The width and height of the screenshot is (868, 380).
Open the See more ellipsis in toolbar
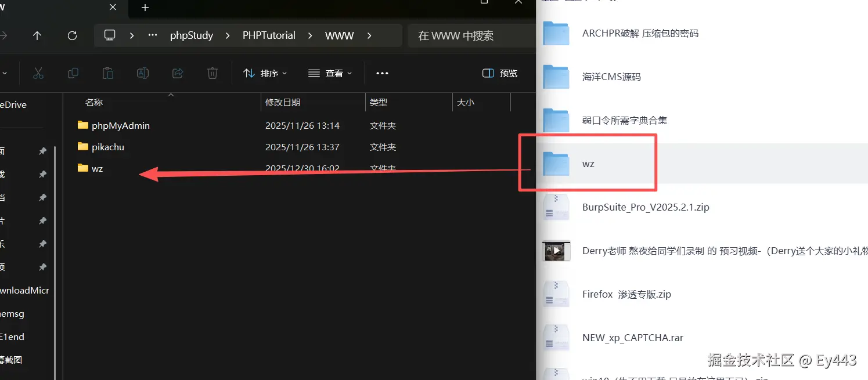(x=382, y=73)
